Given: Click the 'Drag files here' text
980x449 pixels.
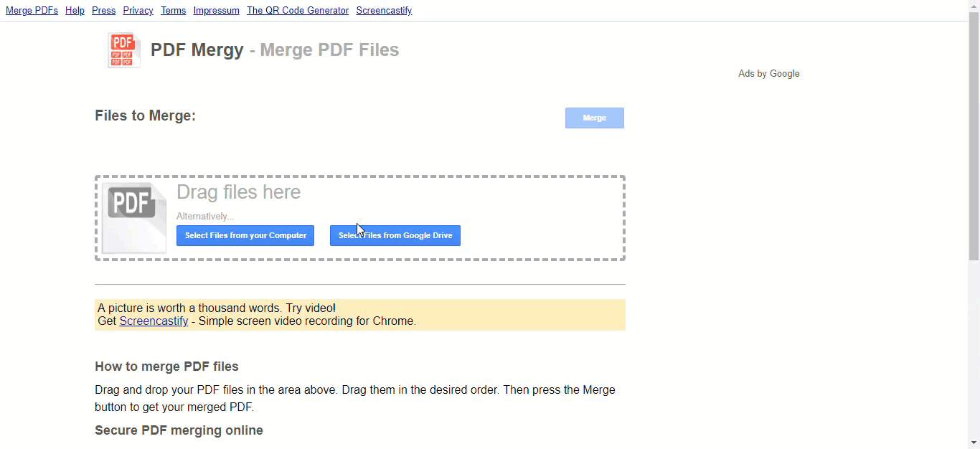Looking at the screenshot, I should pos(238,192).
